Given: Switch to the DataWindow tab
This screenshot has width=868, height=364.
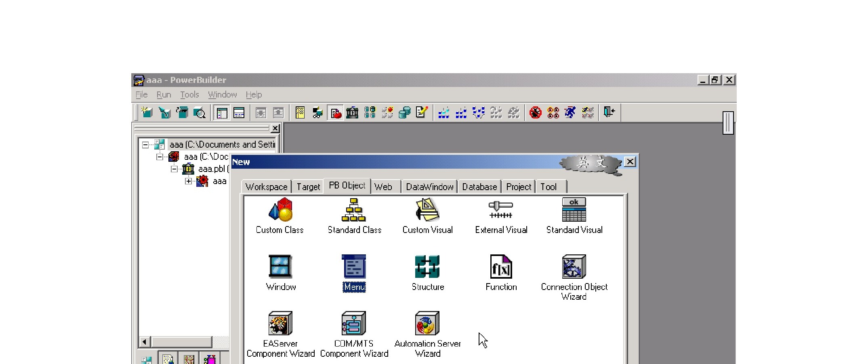Looking at the screenshot, I should tap(430, 187).
